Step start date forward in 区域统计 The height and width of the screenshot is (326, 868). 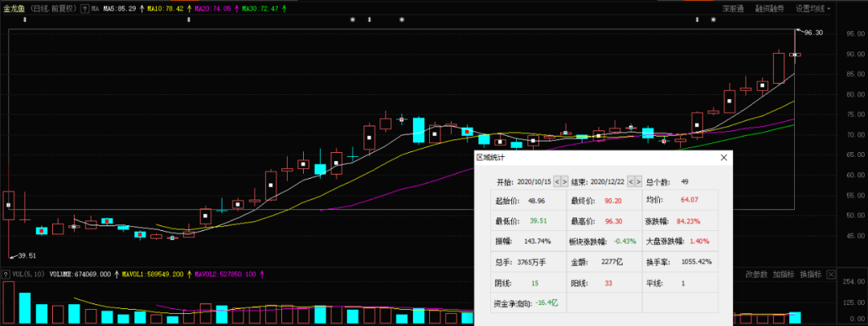pos(564,182)
